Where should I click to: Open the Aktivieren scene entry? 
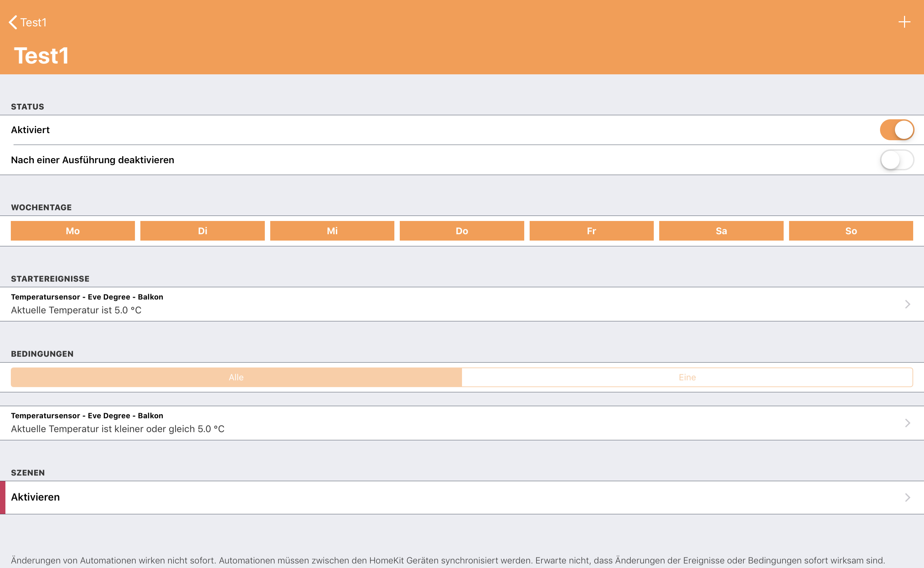coord(35,497)
